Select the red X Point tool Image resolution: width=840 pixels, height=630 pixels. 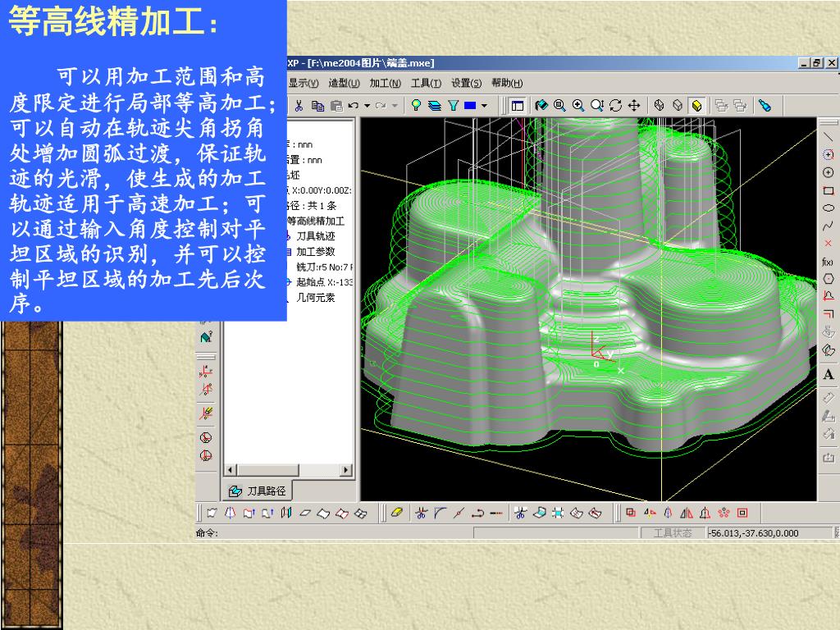(x=829, y=243)
